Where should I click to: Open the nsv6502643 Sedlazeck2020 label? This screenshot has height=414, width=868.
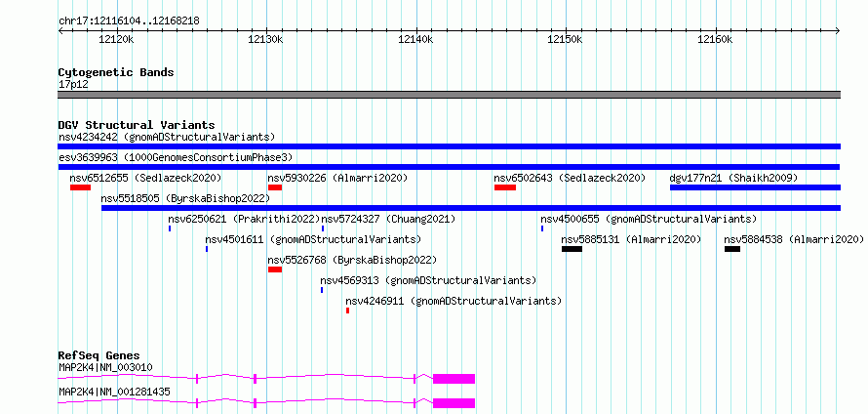570,178
